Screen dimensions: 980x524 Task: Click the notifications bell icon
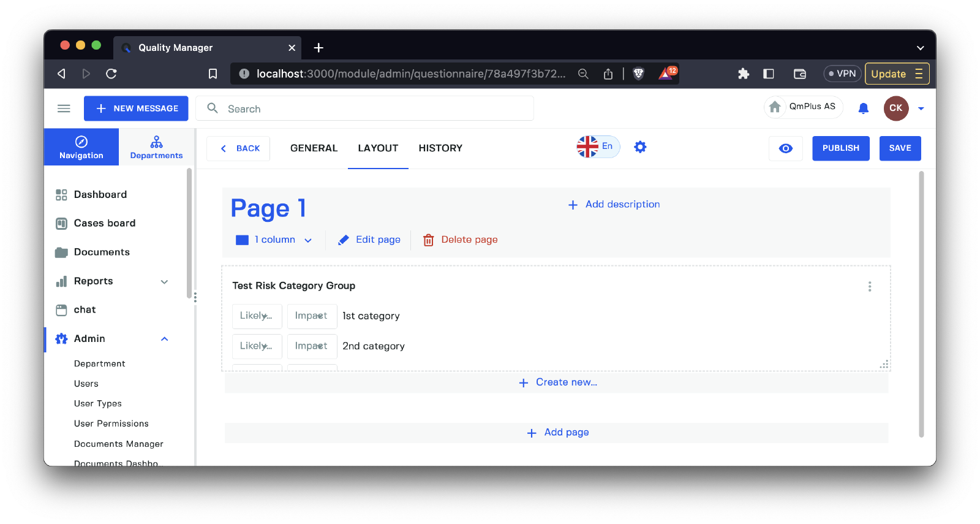pyautogui.click(x=863, y=108)
